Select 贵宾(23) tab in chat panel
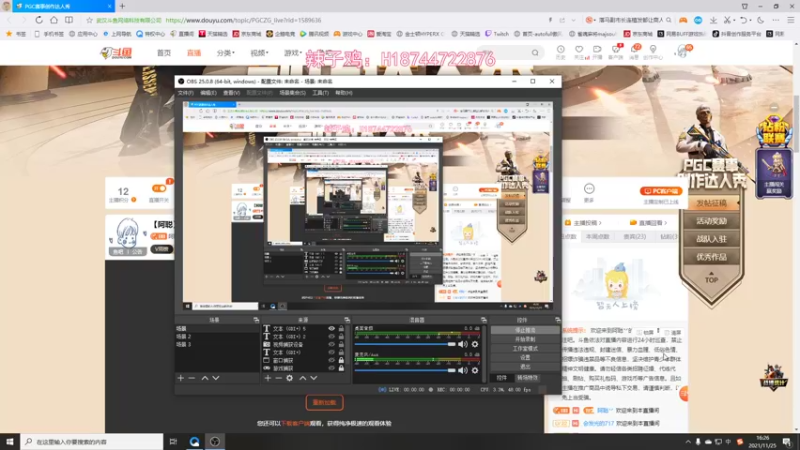The image size is (800, 450). (635, 237)
